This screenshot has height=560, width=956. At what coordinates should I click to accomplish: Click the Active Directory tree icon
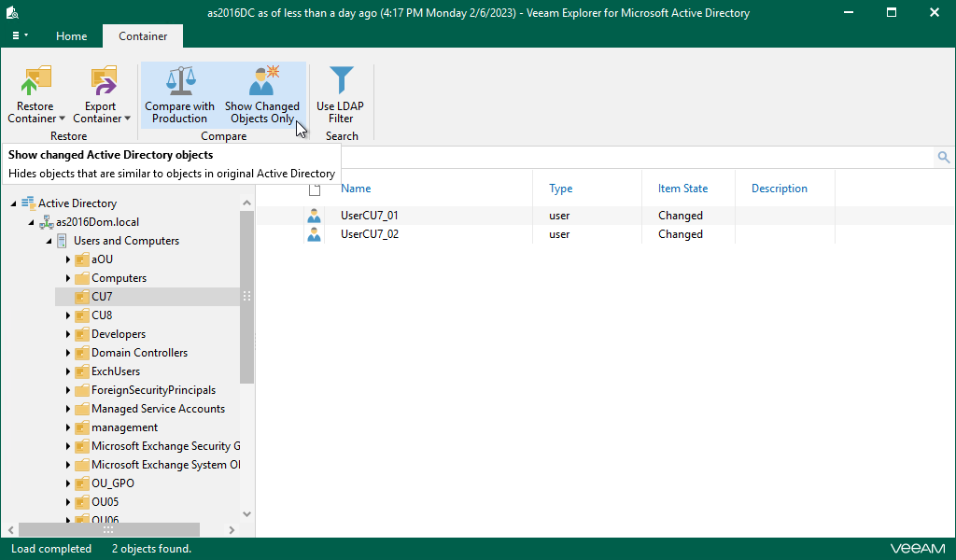[28, 203]
